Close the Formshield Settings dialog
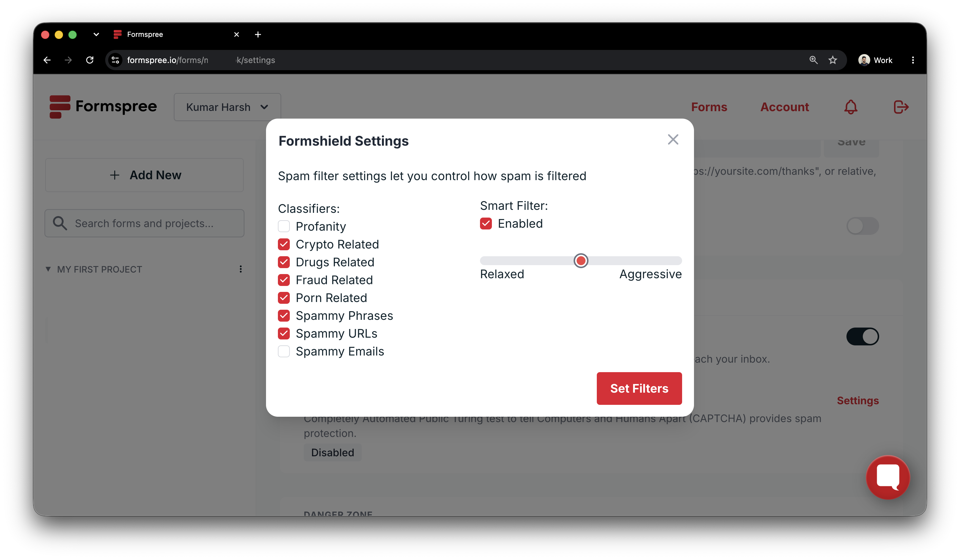Viewport: 960px width, 560px height. (673, 139)
